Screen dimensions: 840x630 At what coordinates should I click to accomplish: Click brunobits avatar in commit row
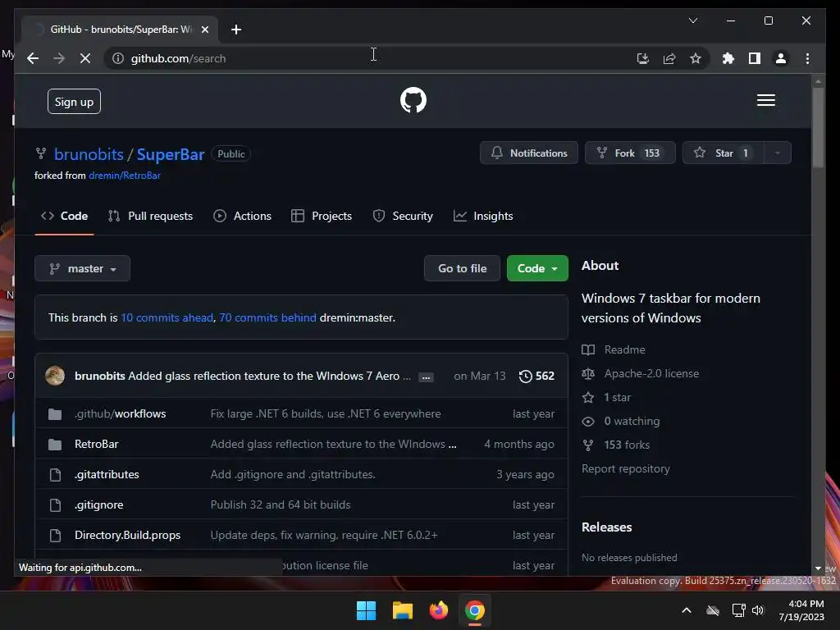click(55, 376)
